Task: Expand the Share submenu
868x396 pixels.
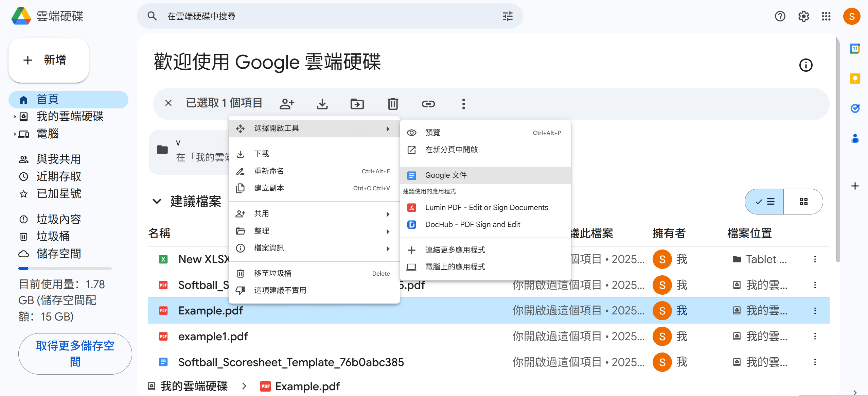Action: pos(314,214)
